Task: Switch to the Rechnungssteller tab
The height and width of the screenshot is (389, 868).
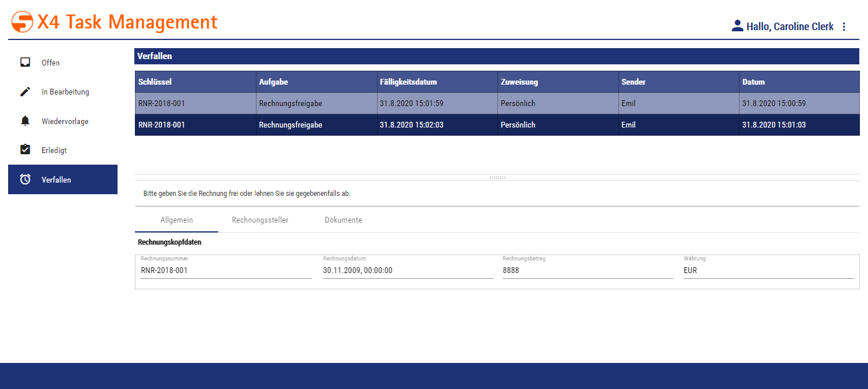Action: 260,220
